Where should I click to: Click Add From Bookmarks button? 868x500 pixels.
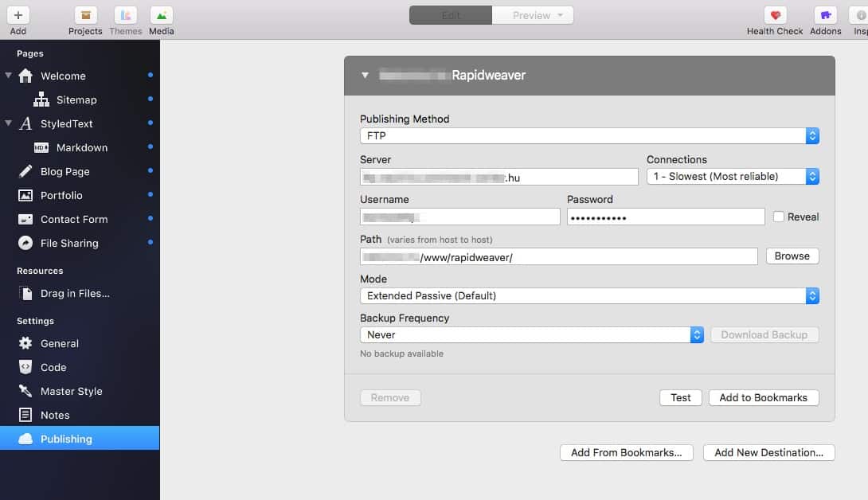tap(626, 452)
